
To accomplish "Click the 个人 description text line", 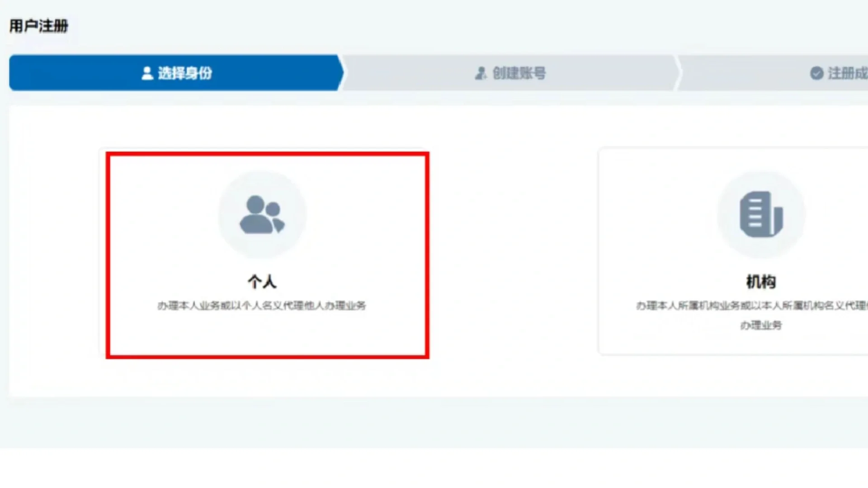I will [x=262, y=306].
